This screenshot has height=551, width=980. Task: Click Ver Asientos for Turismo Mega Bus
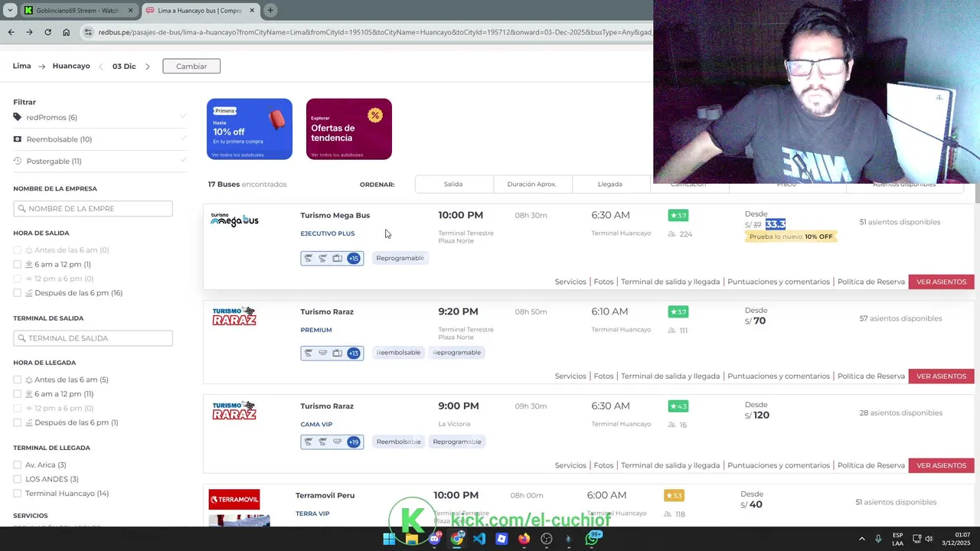pyautogui.click(x=941, y=282)
